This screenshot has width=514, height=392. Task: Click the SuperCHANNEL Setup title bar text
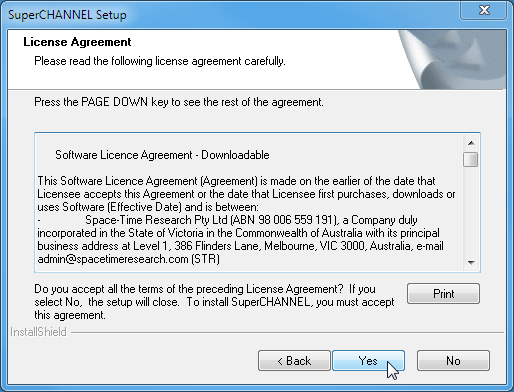pos(67,15)
